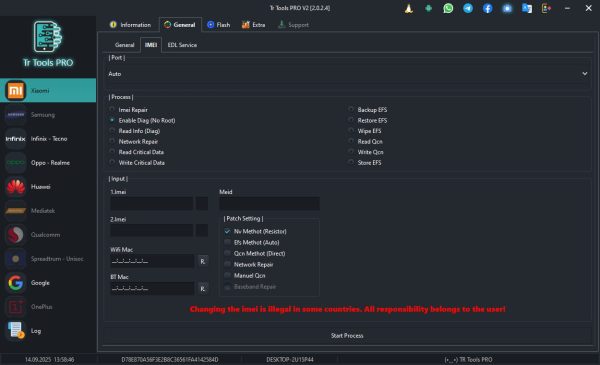Click the 'TR Tools PRO' status bar text

pyautogui.click(x=468, y=359)
